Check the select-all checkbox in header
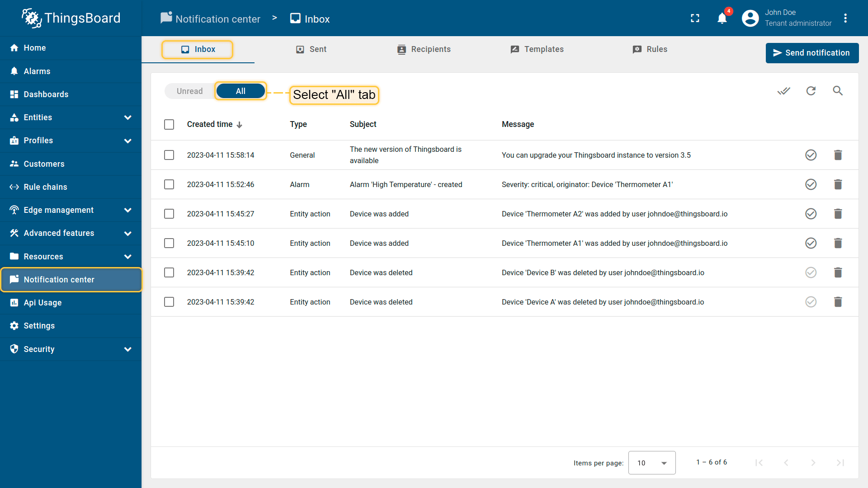Screen dimensions: 868x488 169,124
